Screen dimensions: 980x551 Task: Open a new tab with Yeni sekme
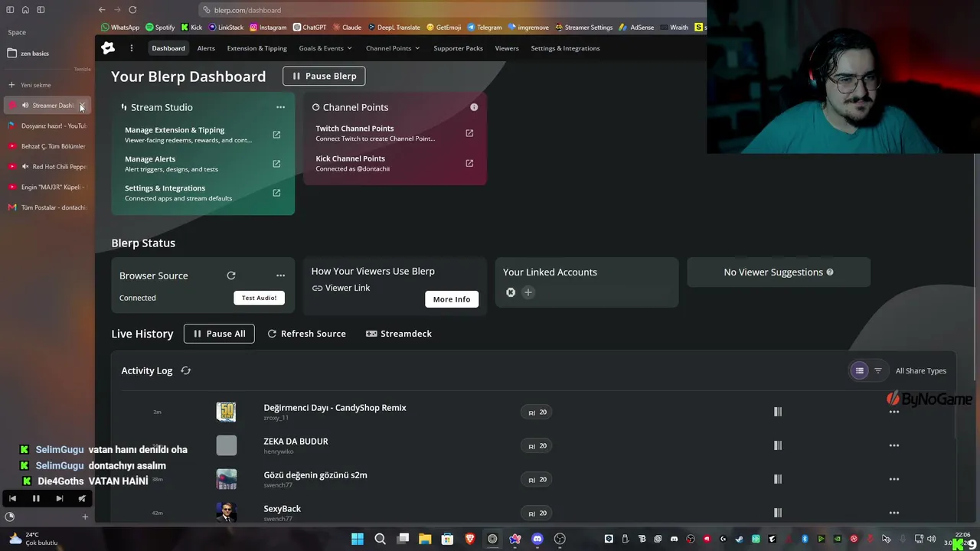pos(29,85)
